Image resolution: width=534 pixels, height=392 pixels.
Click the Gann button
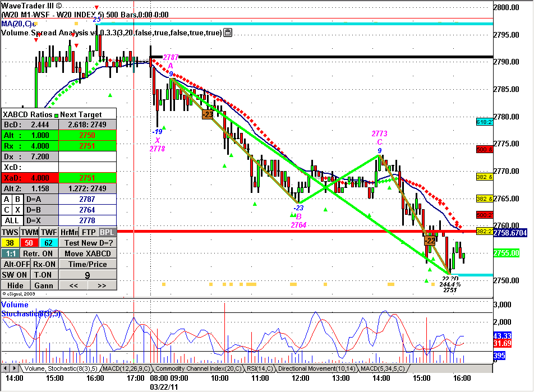click(x=44, y=285)
